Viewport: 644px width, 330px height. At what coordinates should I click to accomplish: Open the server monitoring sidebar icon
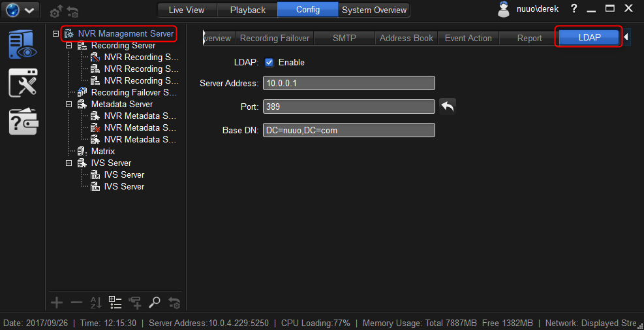coord(23,44)
